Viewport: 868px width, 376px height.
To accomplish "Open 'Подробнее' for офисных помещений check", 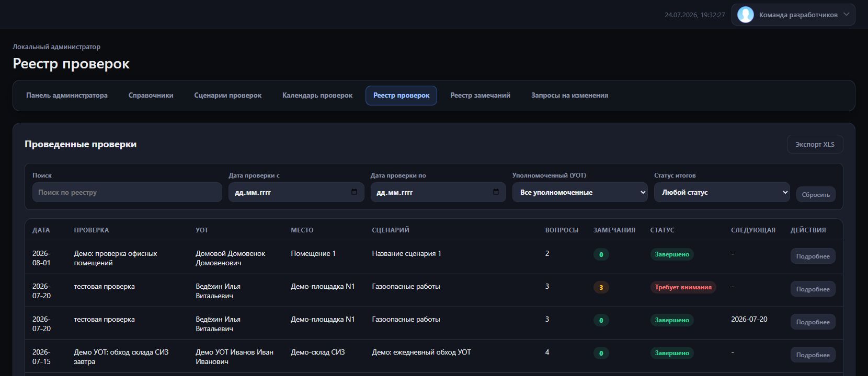I will 813,256.
